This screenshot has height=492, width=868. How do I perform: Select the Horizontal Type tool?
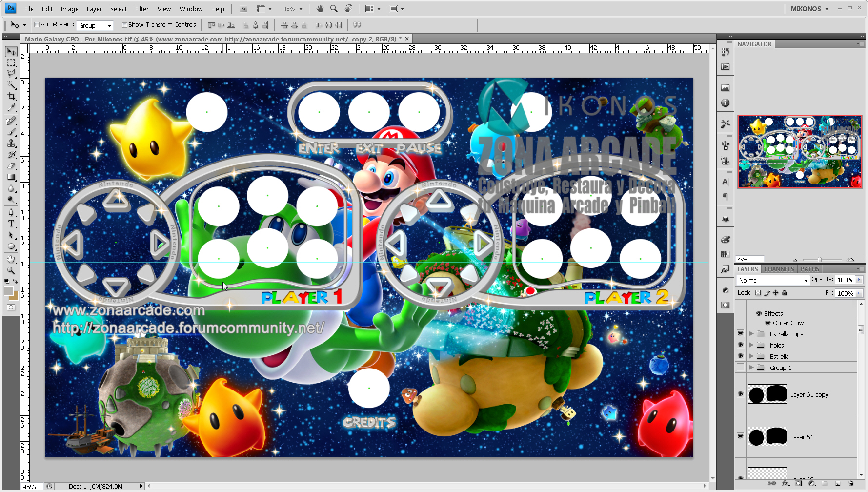[x=11, y=223]
